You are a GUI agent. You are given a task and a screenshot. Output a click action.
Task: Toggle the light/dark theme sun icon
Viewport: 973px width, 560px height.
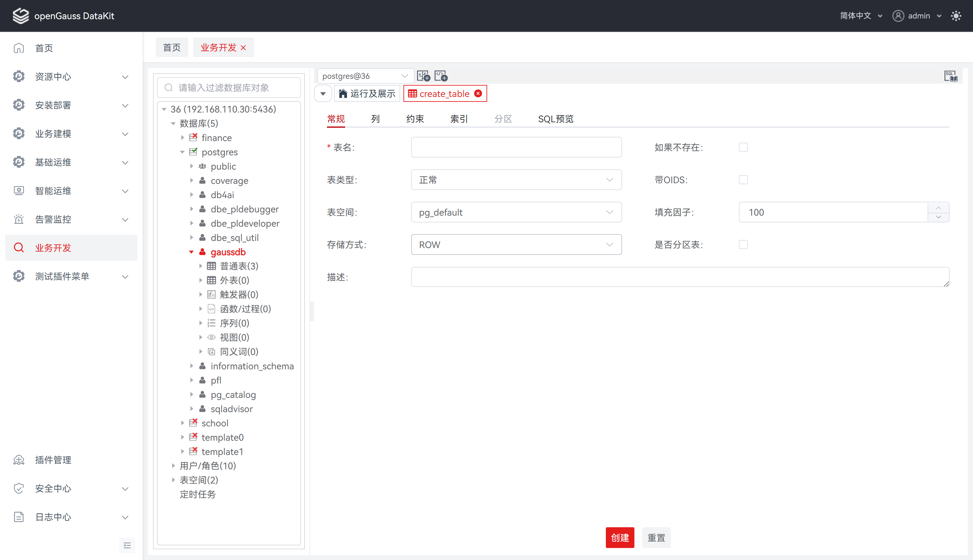click(956, 16)
